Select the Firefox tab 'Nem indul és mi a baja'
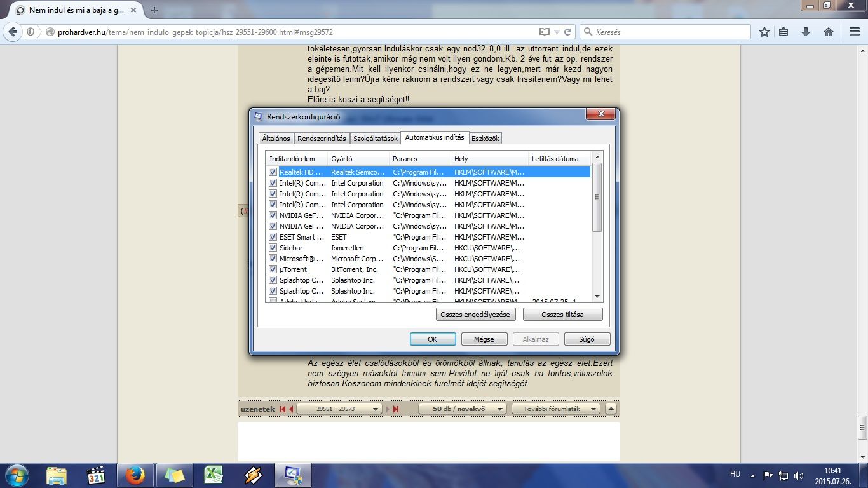The width and height of the screenshot is (868, 488). 77,10
